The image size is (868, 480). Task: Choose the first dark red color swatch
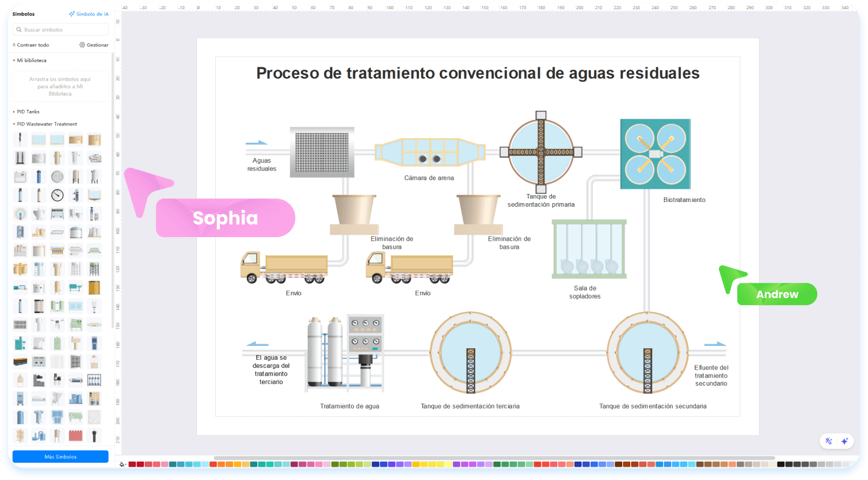tap(132, 464)
